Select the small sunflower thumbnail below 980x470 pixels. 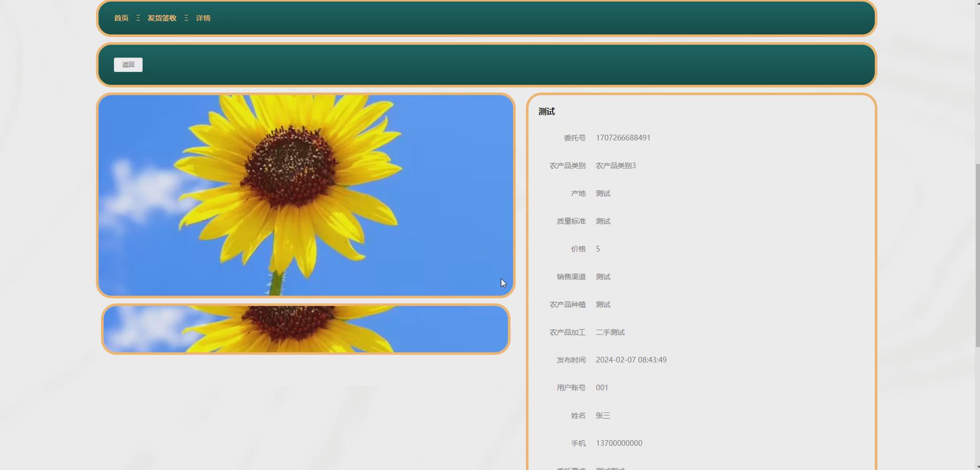point(306,329)
